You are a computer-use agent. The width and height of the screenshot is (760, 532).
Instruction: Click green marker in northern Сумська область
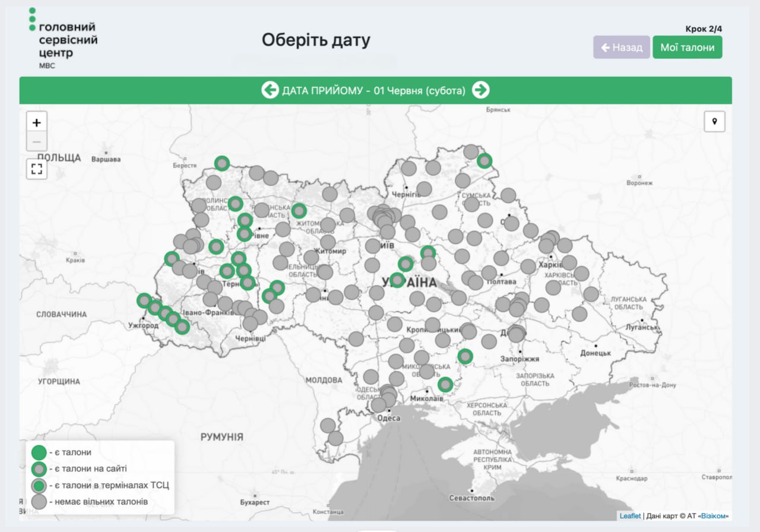(485, 161)
